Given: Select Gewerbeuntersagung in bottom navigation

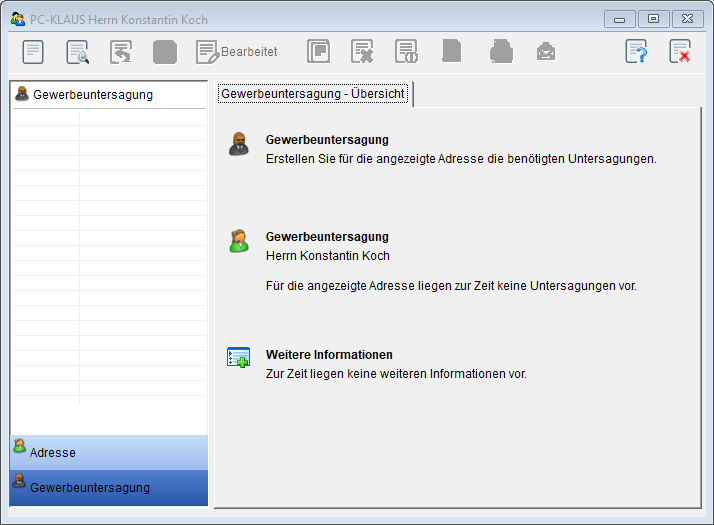Looking at the screenshot, I should point(109,487).
